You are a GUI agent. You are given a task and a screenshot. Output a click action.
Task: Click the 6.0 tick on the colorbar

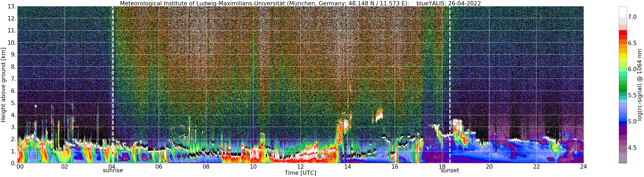point(632,69)
